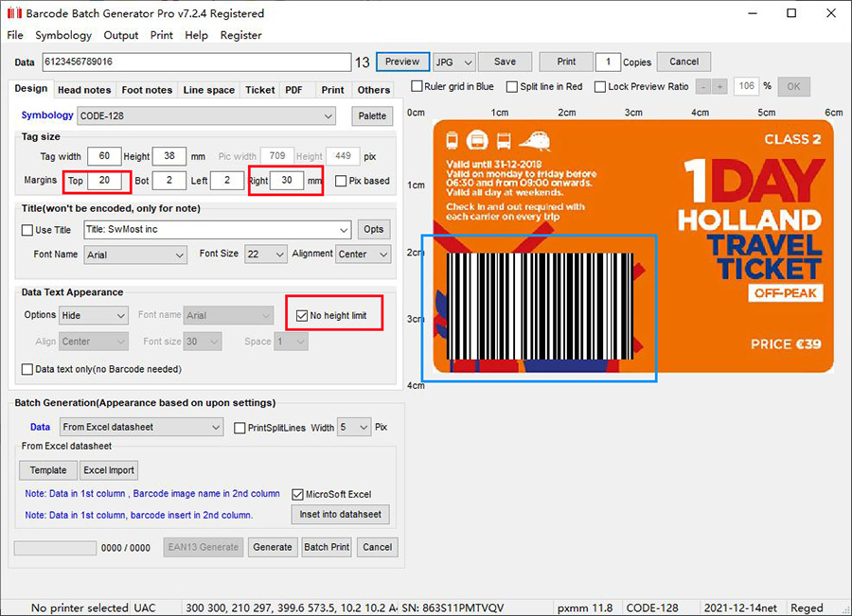Open the Symbology menu
Image resolution: width=852 pixels, height=616 pixels.
[x=63, y=35]
